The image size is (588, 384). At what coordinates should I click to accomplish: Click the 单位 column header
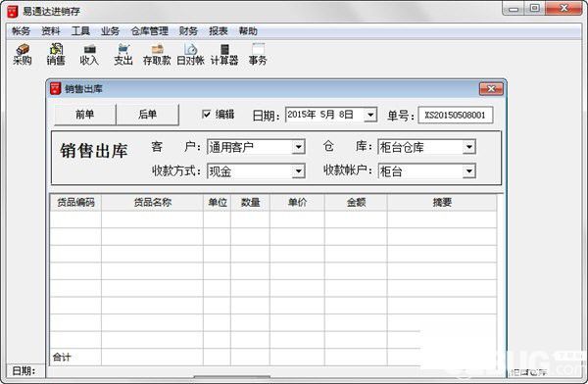coord(218,203)
